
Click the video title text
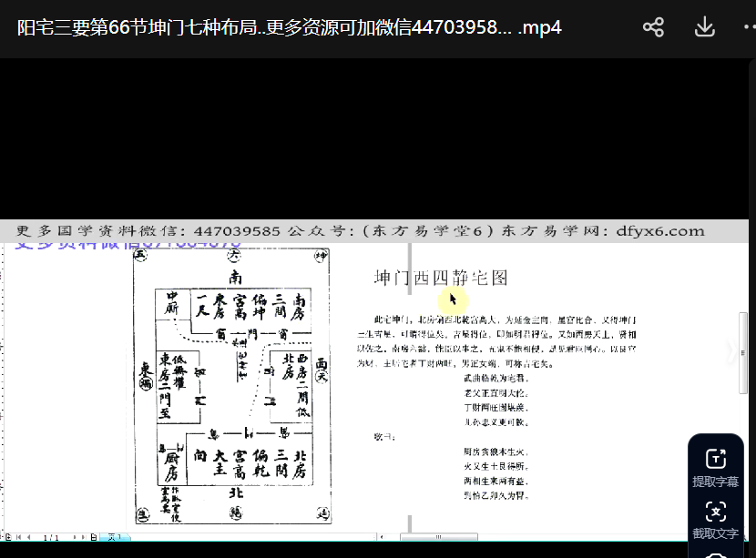(x=290, y=27)
